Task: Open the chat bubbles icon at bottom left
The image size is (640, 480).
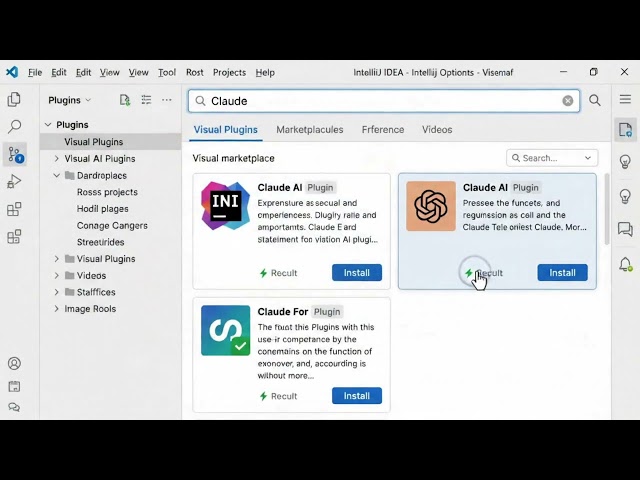Action: (14, 407)
